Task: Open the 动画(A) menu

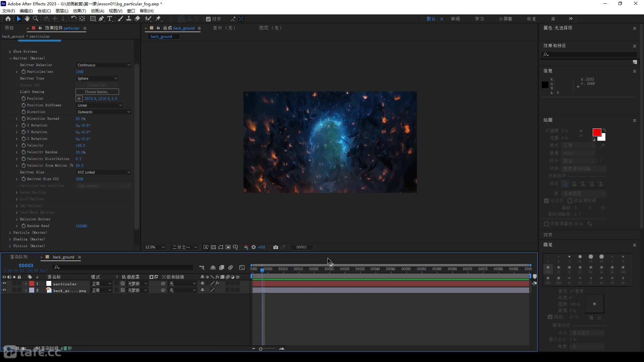Action: pyautogui.click(x=98, y=11)
